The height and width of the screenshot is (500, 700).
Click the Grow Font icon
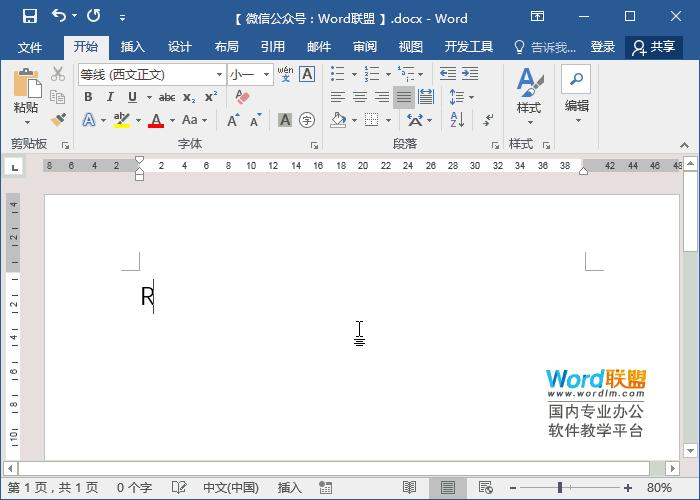(233, 120)
